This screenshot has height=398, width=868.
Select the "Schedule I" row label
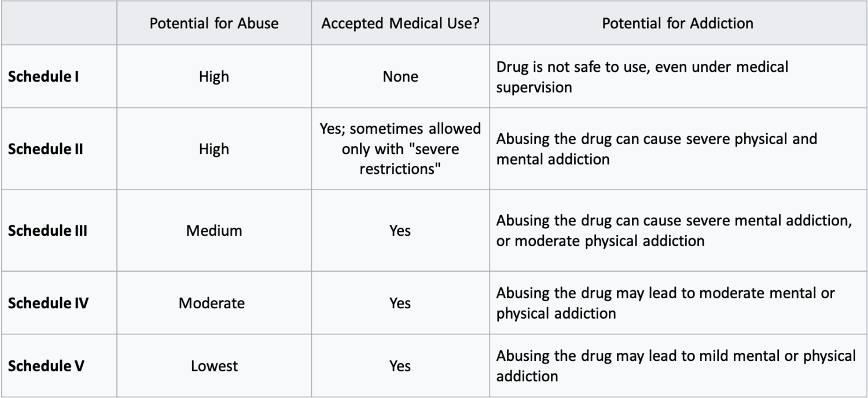point(44,76)
